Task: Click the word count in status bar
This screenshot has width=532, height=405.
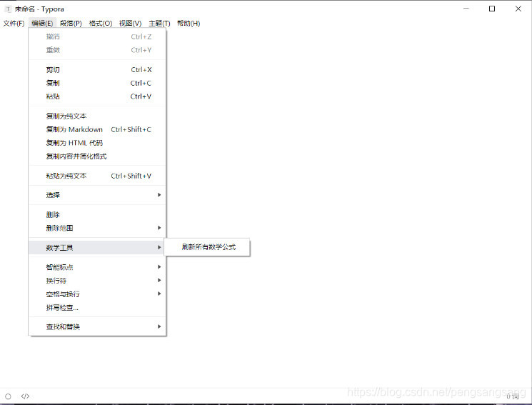Action: [512, 396]
